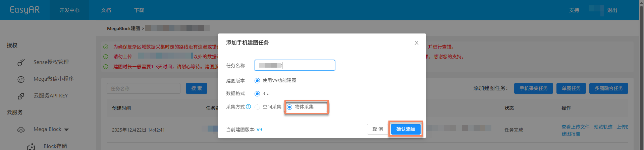Click the help icon next to 采集方式
This screenshot has width=644, height=150.
[248, 107]
